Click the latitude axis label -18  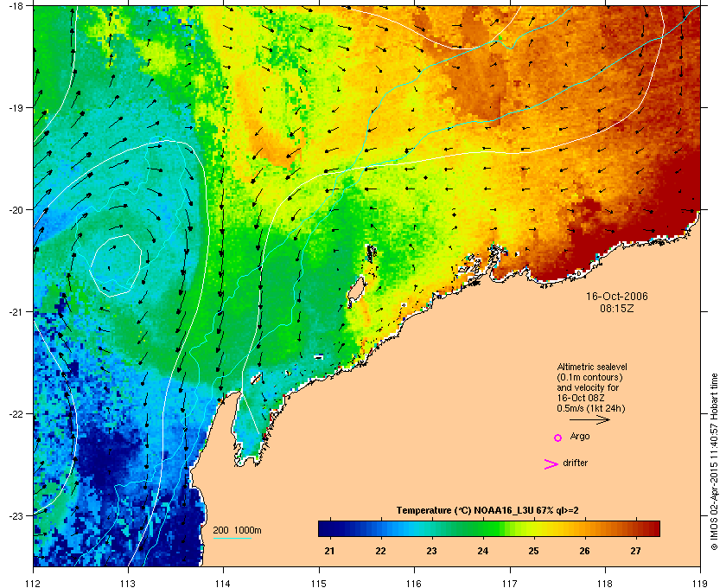point(16,6)
